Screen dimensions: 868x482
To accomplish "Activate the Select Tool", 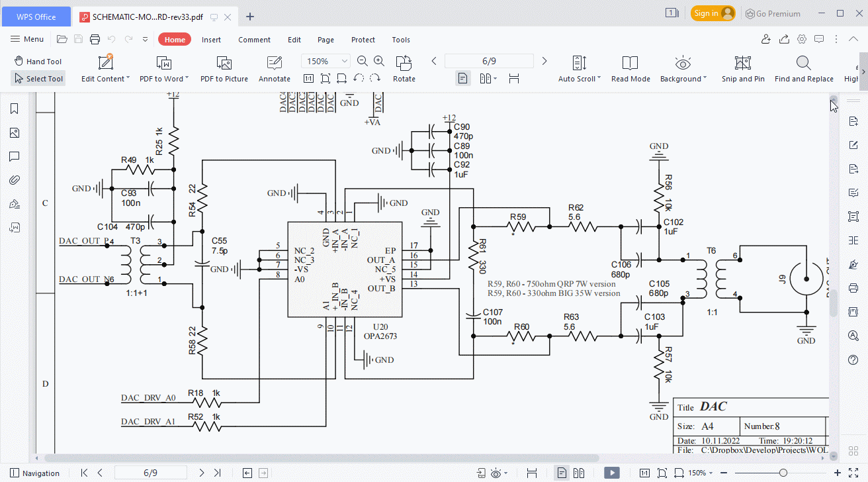I will [x=38, y=79].
